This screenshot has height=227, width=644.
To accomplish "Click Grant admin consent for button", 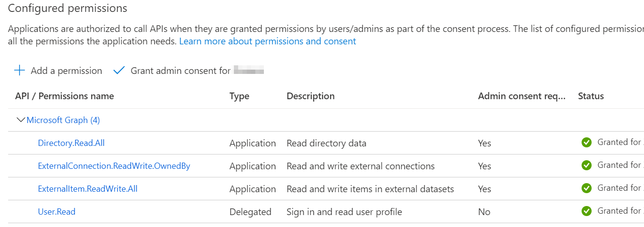I will coord(181,71).
